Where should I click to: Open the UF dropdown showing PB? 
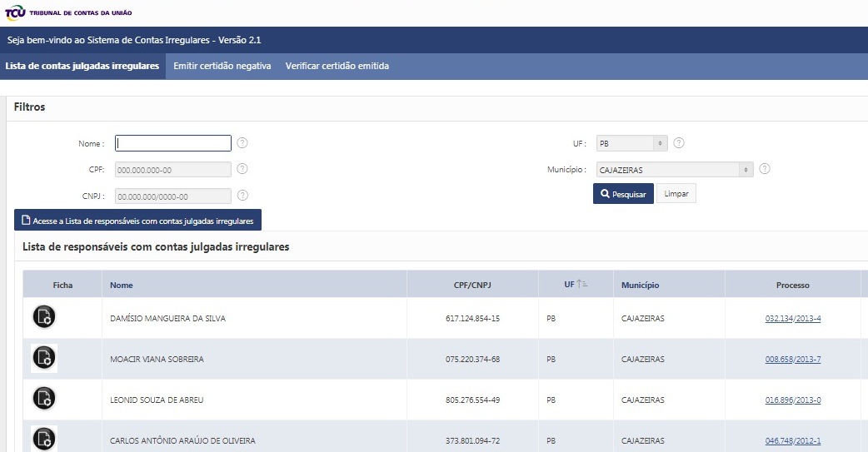click(x=631, y=143)
